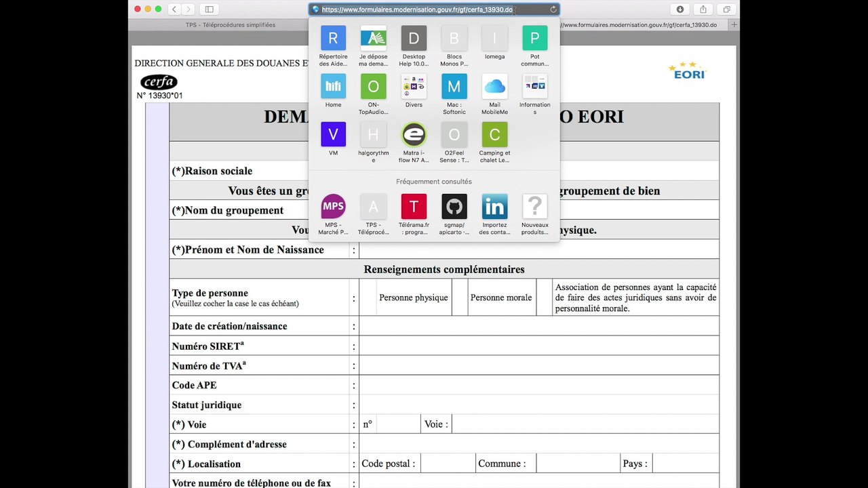Click the Numéro SIRET field
Image resolution: width=868 pixels, height=488 pixels.
point(538,346)
